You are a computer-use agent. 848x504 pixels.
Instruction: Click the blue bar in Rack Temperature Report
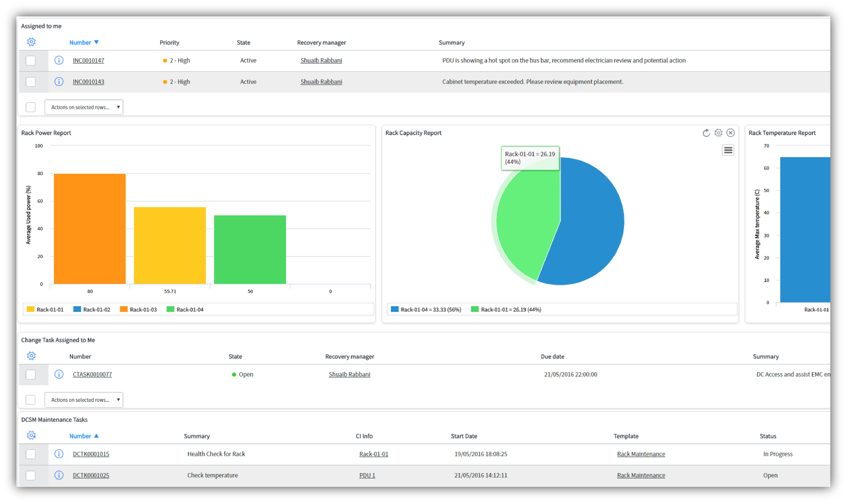(805, 229)
